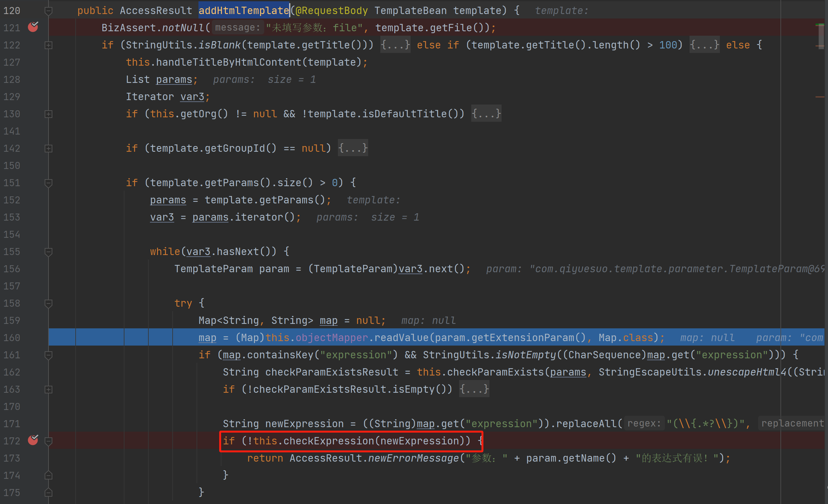Viewport: 828px width, 504px height.
Task: Expand the folded block in gutter at line 122
Action: tap(48, 45)
